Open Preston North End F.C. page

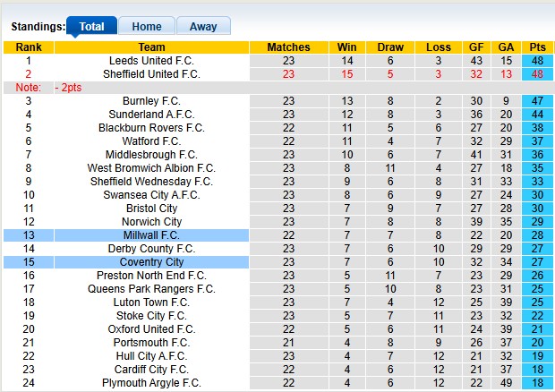(151, 276)
